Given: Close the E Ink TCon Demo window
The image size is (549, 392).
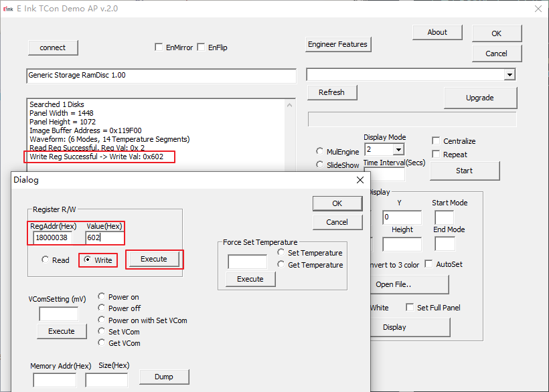Looking at the screenshot, I should pos(538,9).
